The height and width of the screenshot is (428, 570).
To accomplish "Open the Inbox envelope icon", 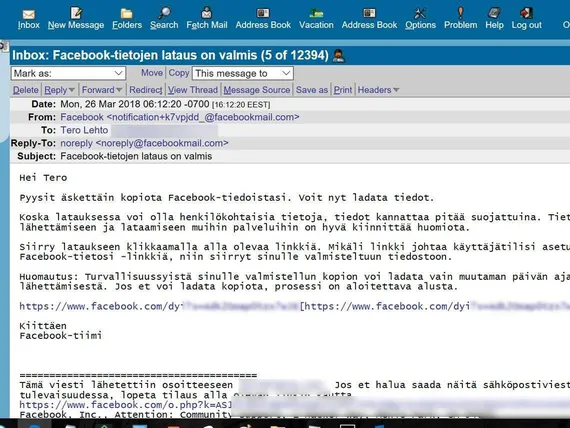I will point(29,14).
